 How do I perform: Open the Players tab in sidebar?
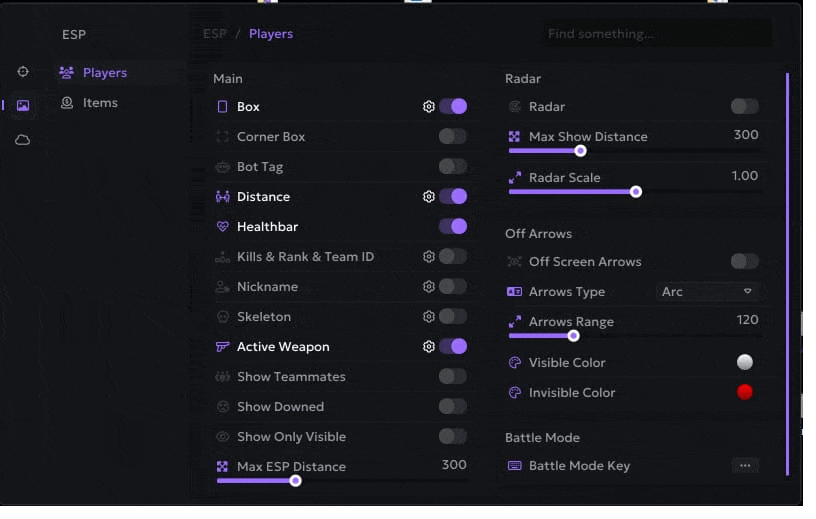coord(104,73)
